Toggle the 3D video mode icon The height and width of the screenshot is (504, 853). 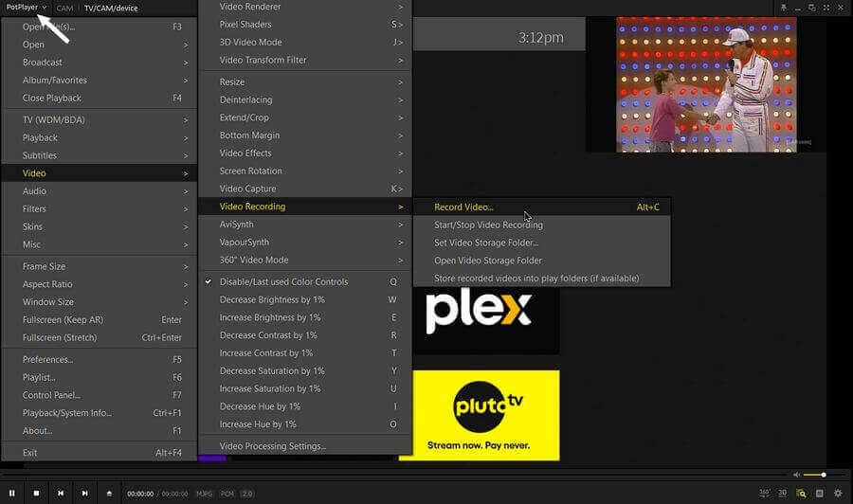click(782, 493)
